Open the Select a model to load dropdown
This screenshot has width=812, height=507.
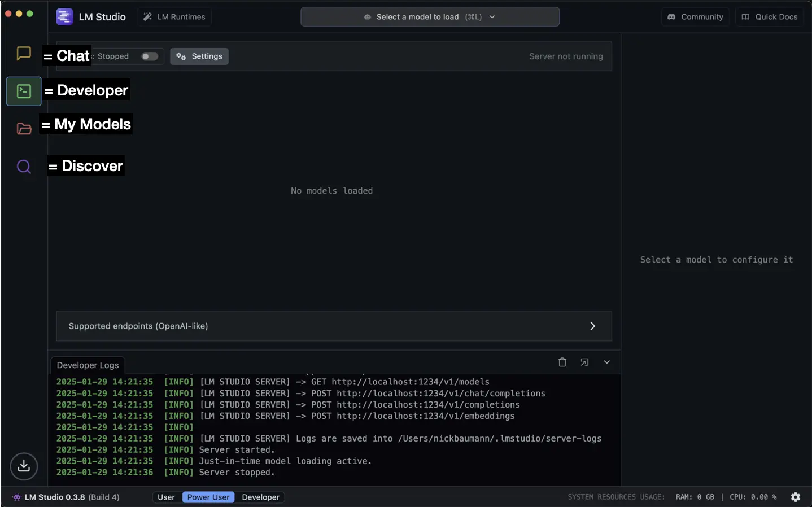coord(430,17)
